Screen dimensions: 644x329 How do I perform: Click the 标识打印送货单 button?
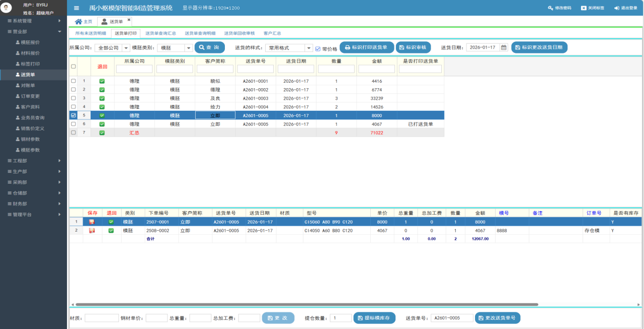click(366, 47)
